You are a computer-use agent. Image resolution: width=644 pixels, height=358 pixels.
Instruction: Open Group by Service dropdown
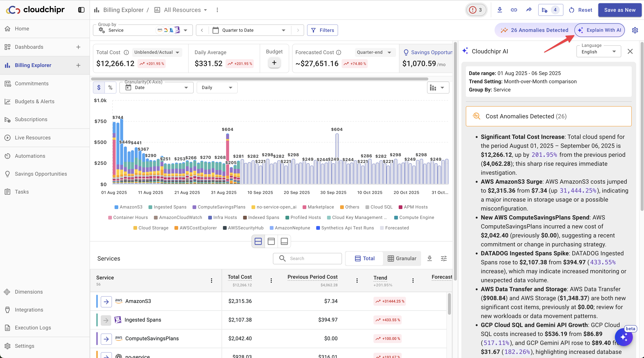(143, 30)
